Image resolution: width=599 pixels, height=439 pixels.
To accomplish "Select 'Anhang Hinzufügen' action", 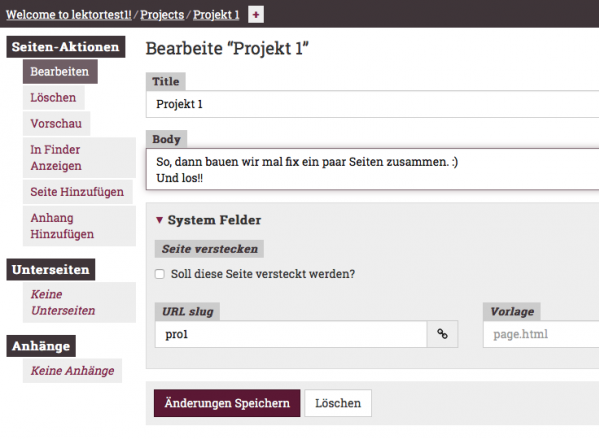I will (x=79, y=226).
